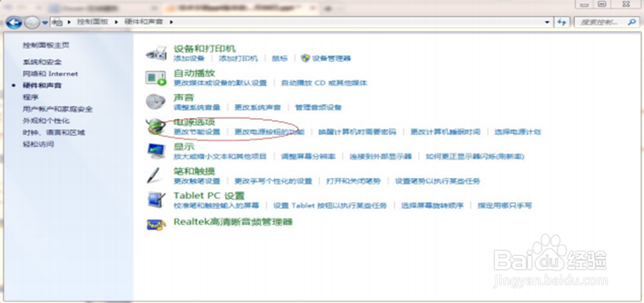644x303 pixels.
Task: Click 设置笔势以执行某些任务 link
Action: 437,181
